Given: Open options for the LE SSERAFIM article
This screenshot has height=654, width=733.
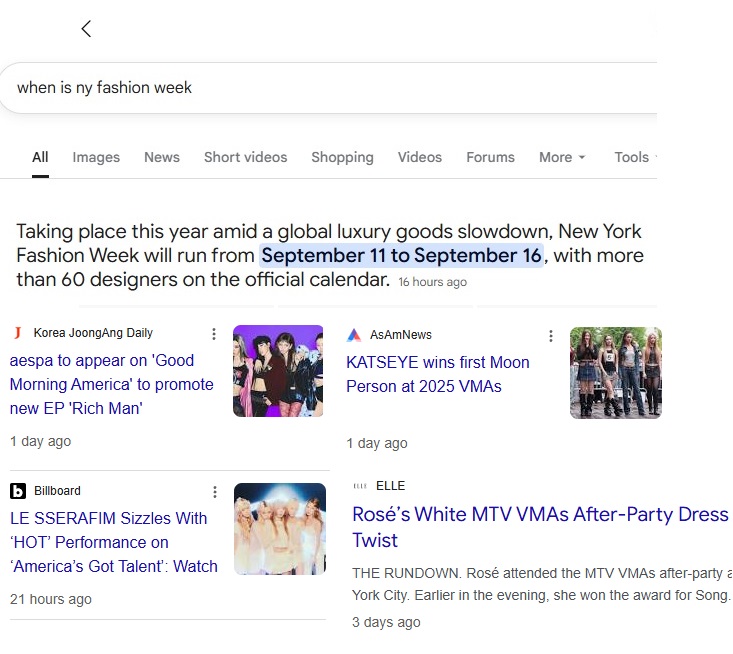Looking at the screenshot, I should pyautogui.click(x=215, y=492).
